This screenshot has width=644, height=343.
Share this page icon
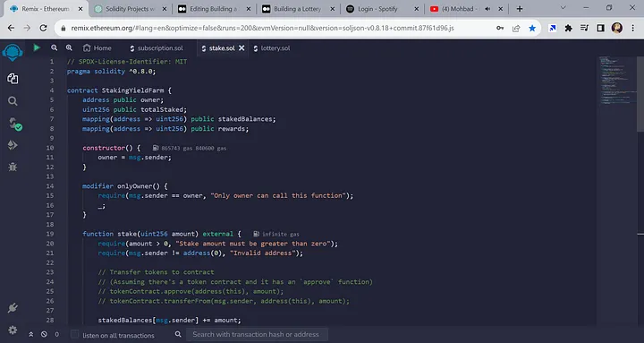coord(516,28)
